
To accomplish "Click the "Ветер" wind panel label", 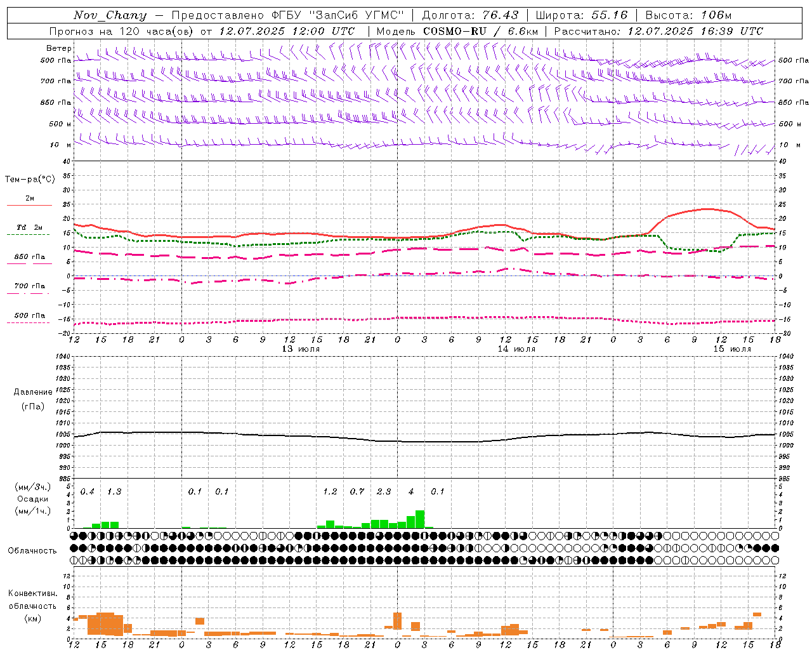I will tap(58, 48).
